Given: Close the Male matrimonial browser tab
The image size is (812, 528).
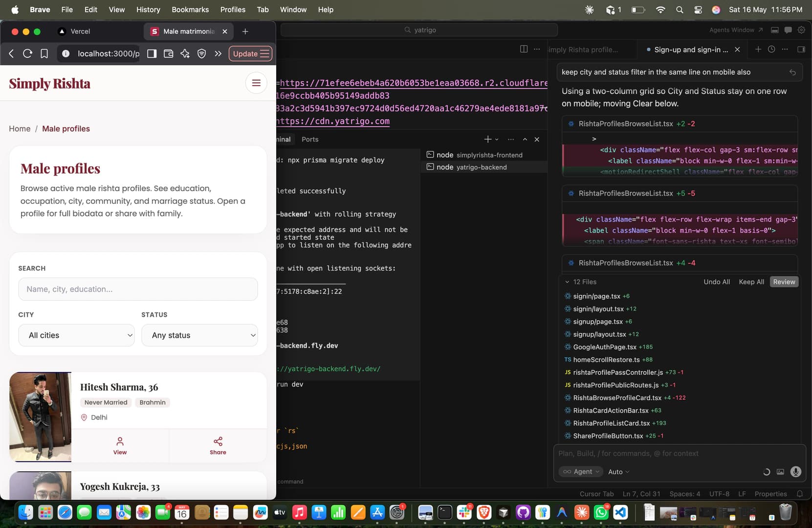Looking at the screenshot, I should coord(225,31).
